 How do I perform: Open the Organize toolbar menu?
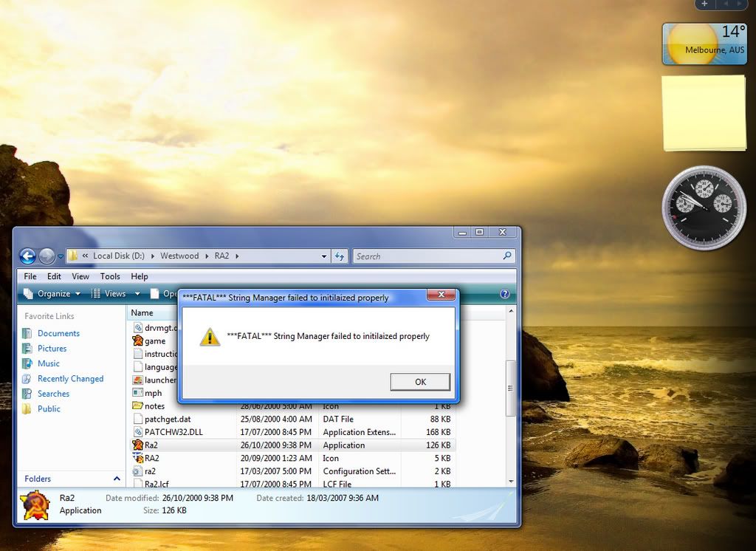(52, 293)
